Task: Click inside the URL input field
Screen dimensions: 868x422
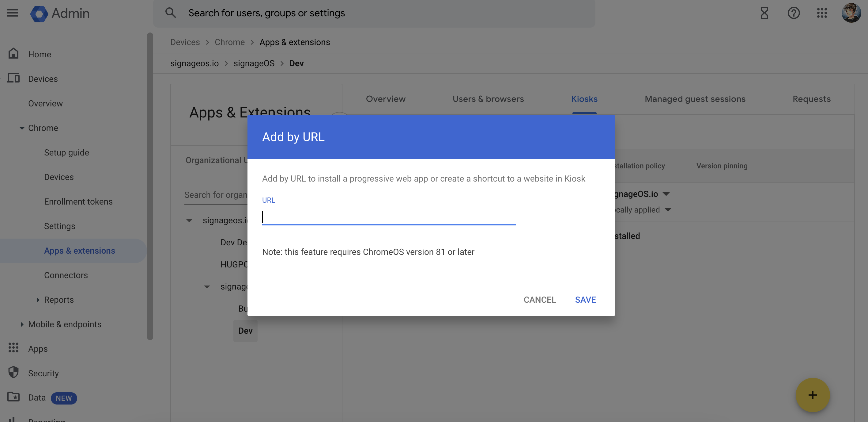Action: click(387, 217)
